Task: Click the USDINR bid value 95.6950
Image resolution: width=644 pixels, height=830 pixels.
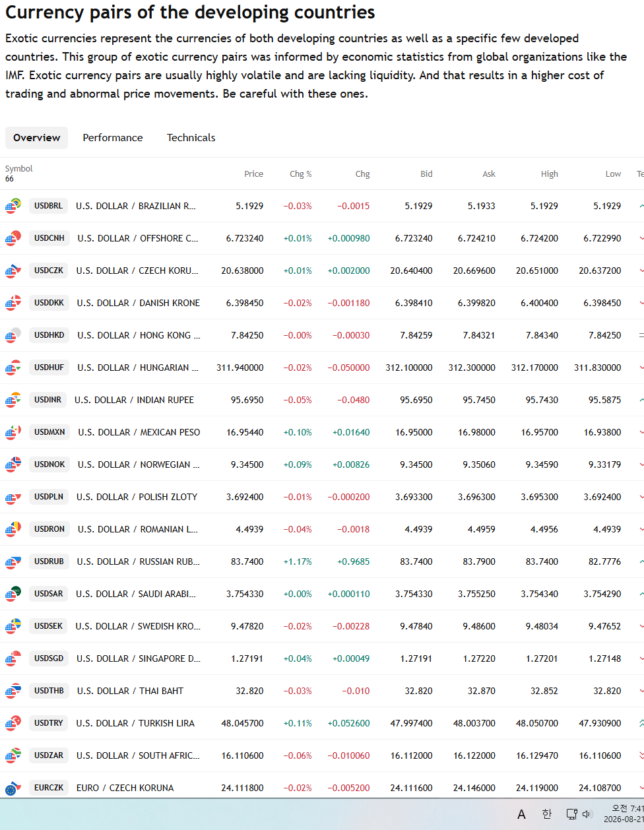Action: [x=416, y=400]
